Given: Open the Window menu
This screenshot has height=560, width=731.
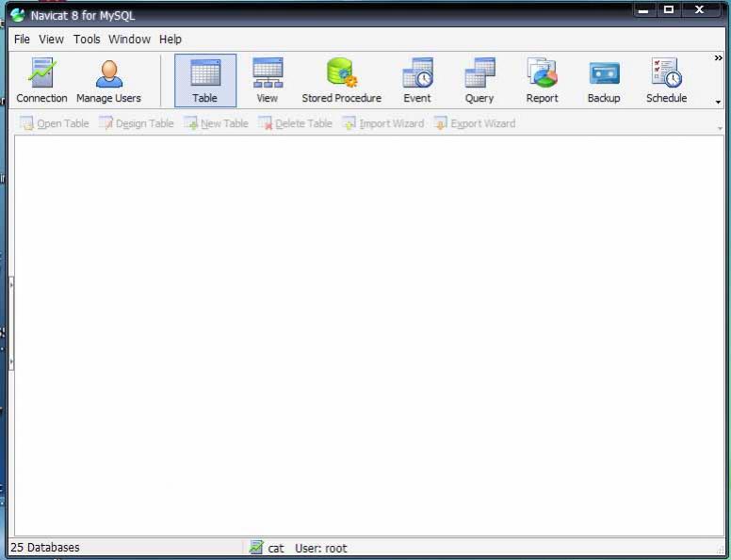Looking at the screenshot, I should pos(130,40).
